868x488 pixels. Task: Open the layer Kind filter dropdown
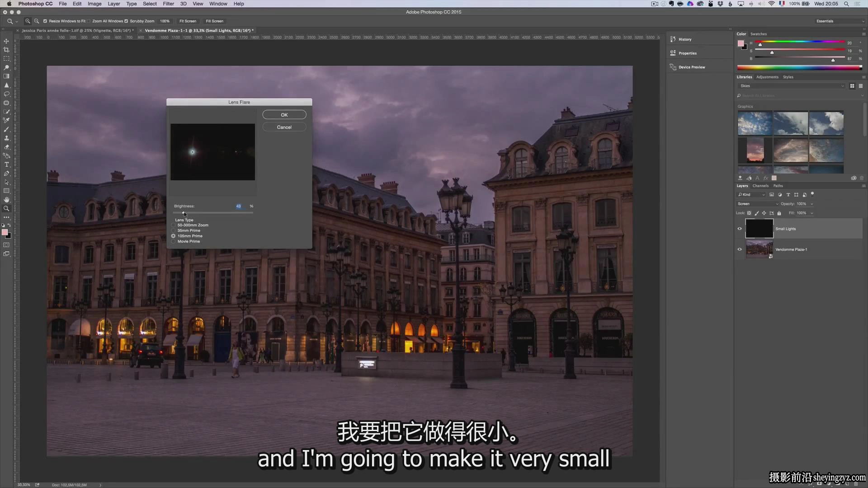tap(751, 195)
